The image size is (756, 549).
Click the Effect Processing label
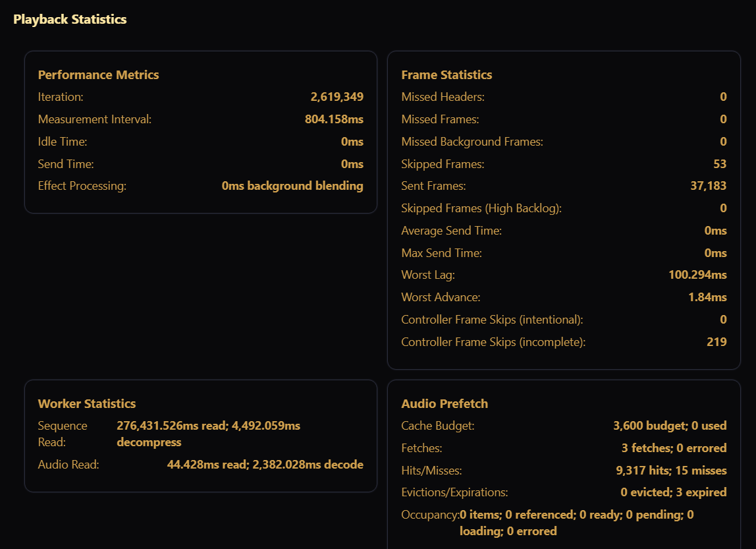click(82, 187)
